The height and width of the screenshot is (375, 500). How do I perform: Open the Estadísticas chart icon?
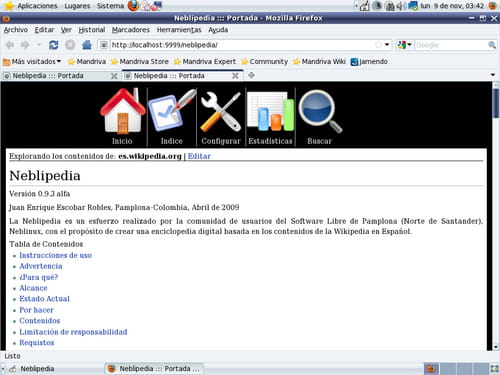270,112
